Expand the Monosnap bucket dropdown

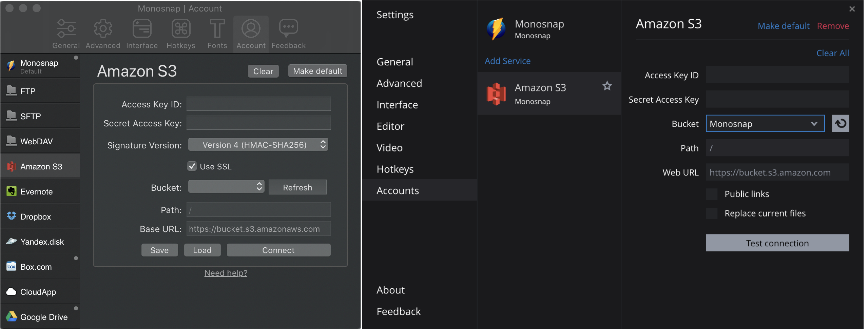tap(765, 124)
